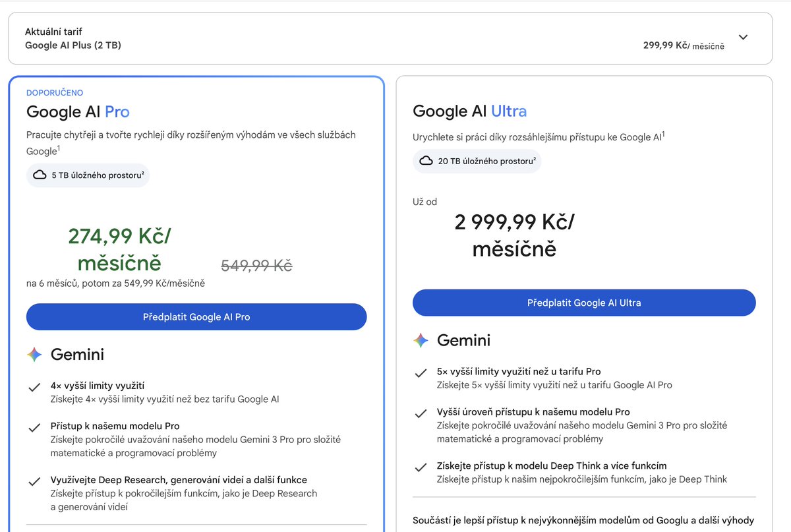Screen dimensions: 791x532
Task: Click the DOPORUČENO label
Action: point(55,93)
